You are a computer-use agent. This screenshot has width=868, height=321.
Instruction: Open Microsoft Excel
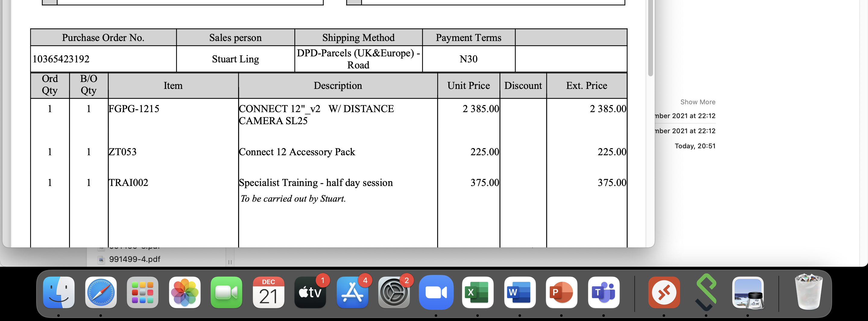point(478,292)
